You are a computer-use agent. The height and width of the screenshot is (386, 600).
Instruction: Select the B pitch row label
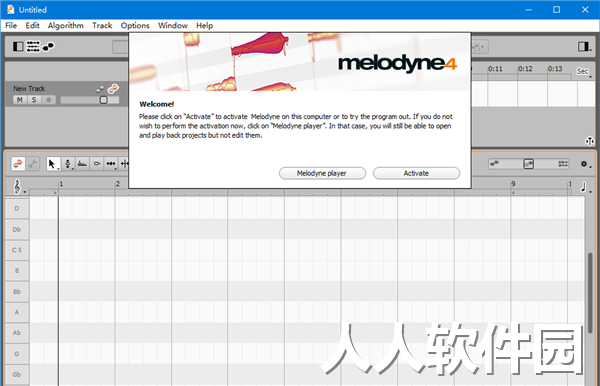pyautogui.click(x=17, y=271)
